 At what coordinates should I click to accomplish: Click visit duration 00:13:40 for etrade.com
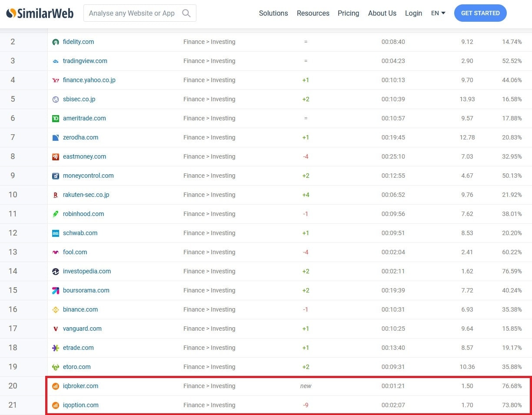tap(393, 348)
